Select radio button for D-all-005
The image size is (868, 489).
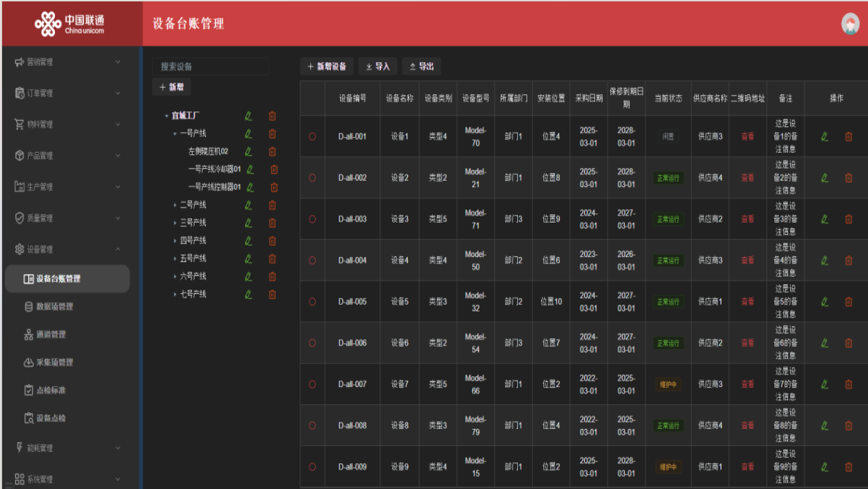[x=312, y=302]
